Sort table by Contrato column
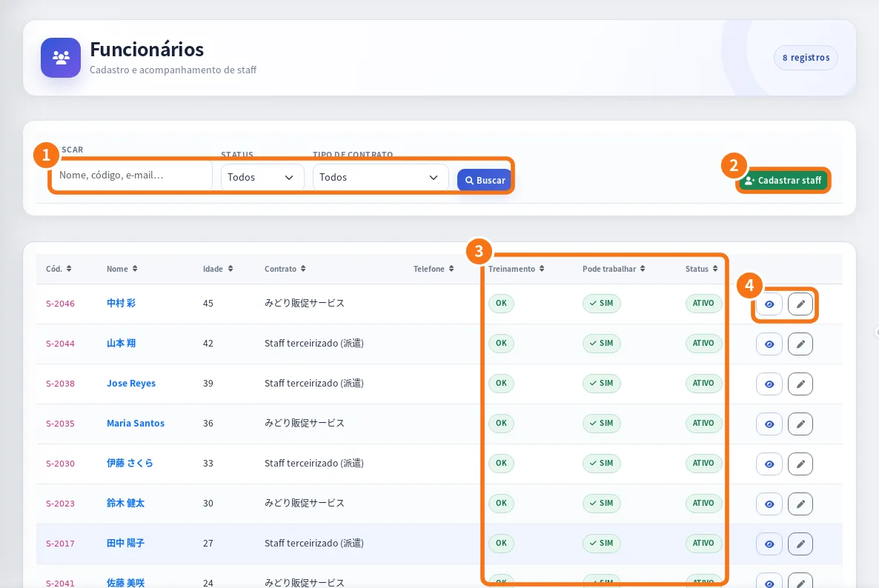This screenshot has height=588, width=879. [285, 269]
